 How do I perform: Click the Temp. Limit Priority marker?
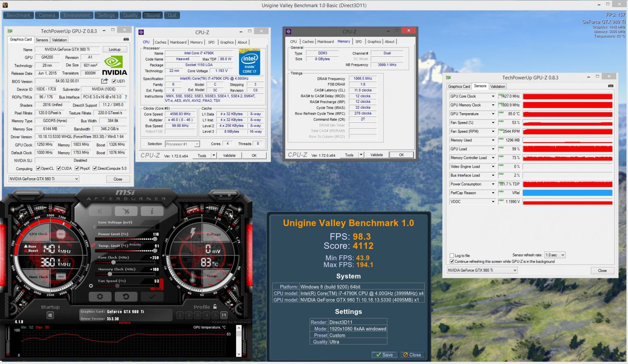[x=135, y=244]
